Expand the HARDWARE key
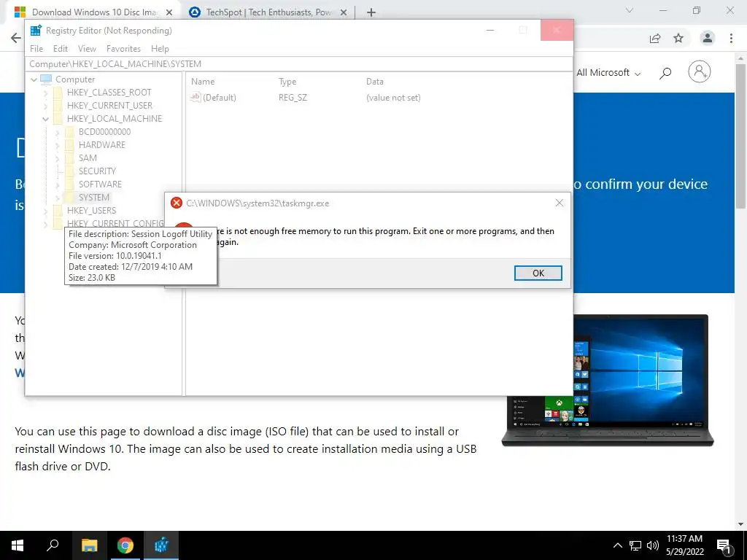Viewport: 747px width, 560px height. (x=57, y=145)
